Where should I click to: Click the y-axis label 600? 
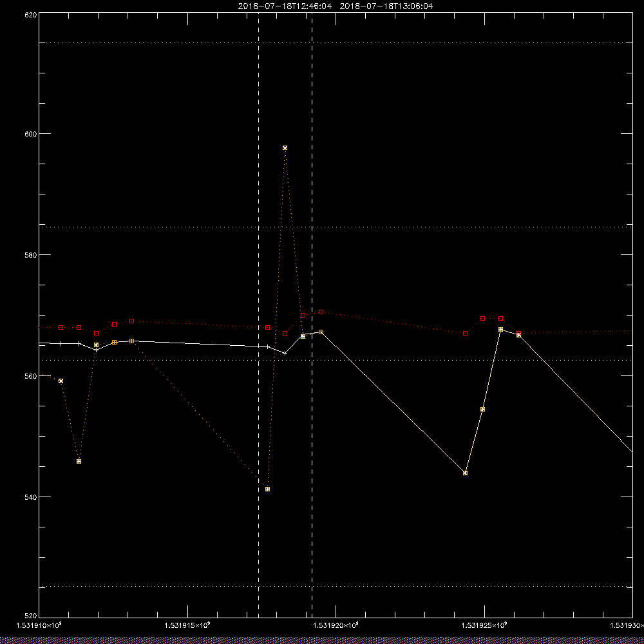pyautogui.click(x=31, y=134)
